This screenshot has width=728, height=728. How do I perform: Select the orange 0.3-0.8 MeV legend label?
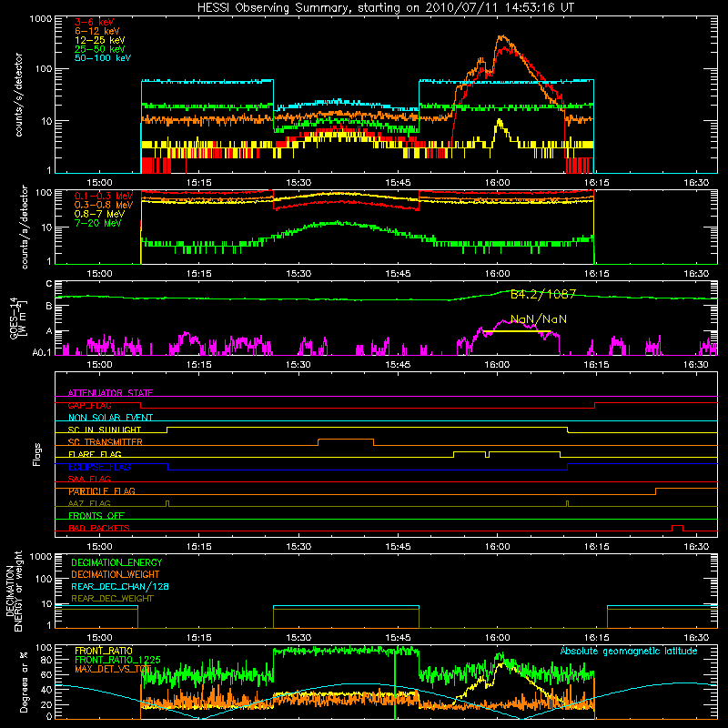coord(104,205)
